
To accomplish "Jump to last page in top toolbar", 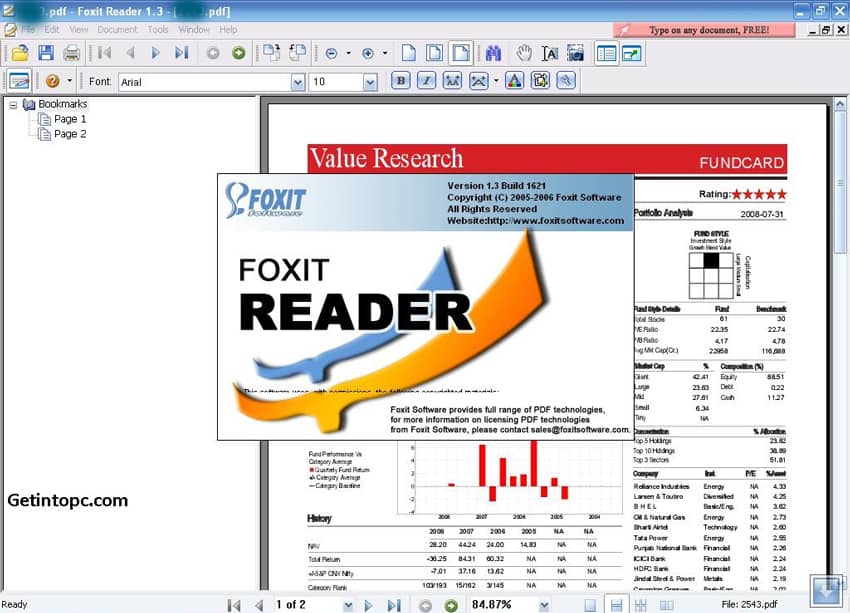I will tap(182, 53).
